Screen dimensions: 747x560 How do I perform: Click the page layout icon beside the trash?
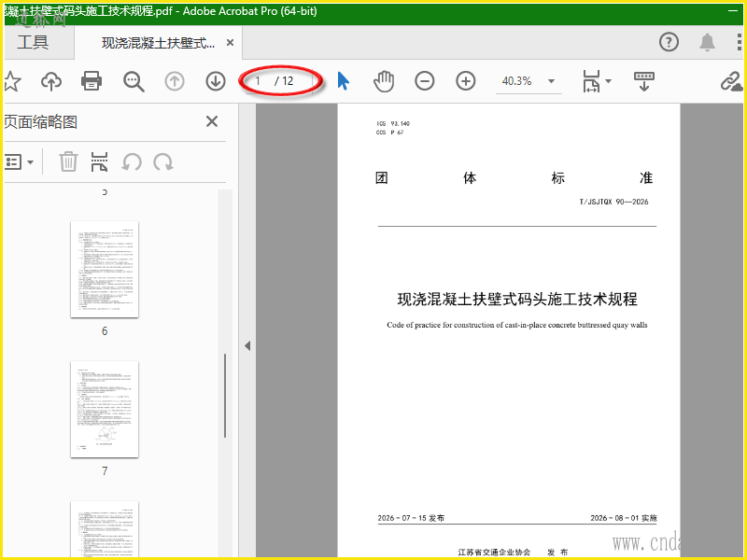(x=99, y=161)
